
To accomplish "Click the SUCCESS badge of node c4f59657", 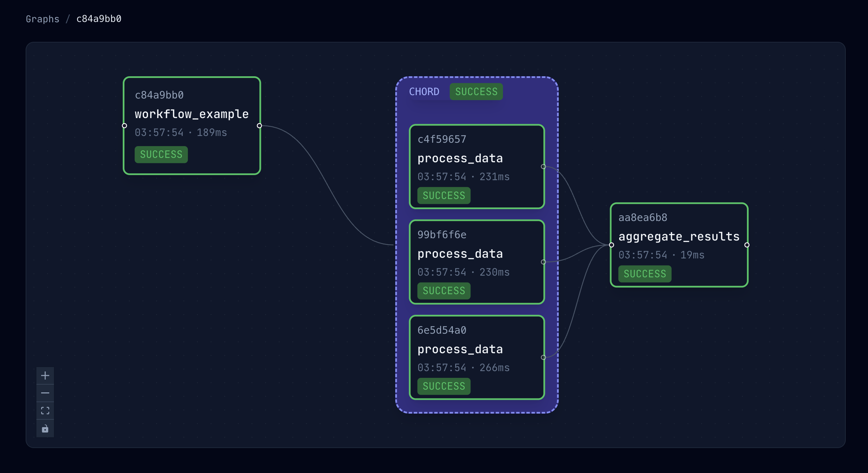I will pos(444,196).
